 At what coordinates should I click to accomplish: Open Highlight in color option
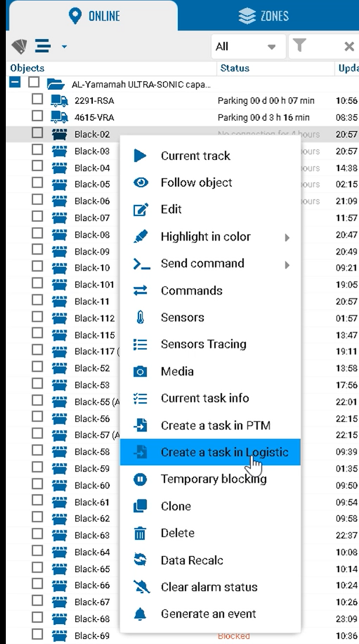pos(205,237)
